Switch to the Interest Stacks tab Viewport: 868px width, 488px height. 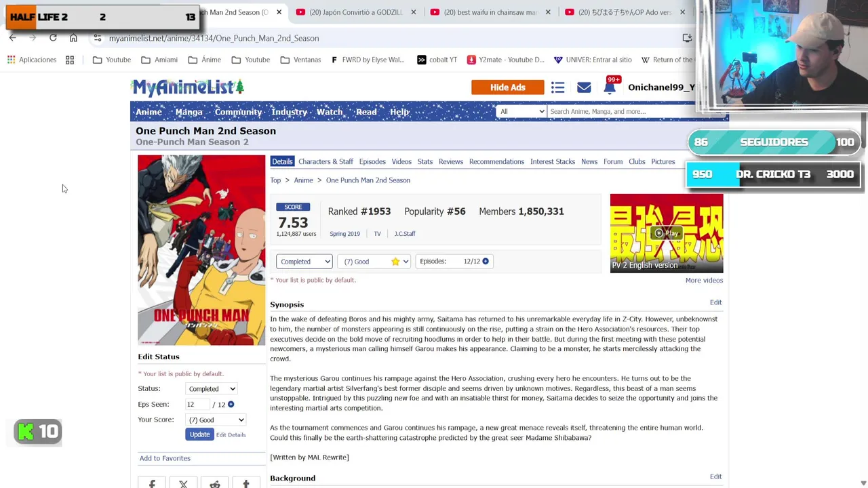(553, 161)
